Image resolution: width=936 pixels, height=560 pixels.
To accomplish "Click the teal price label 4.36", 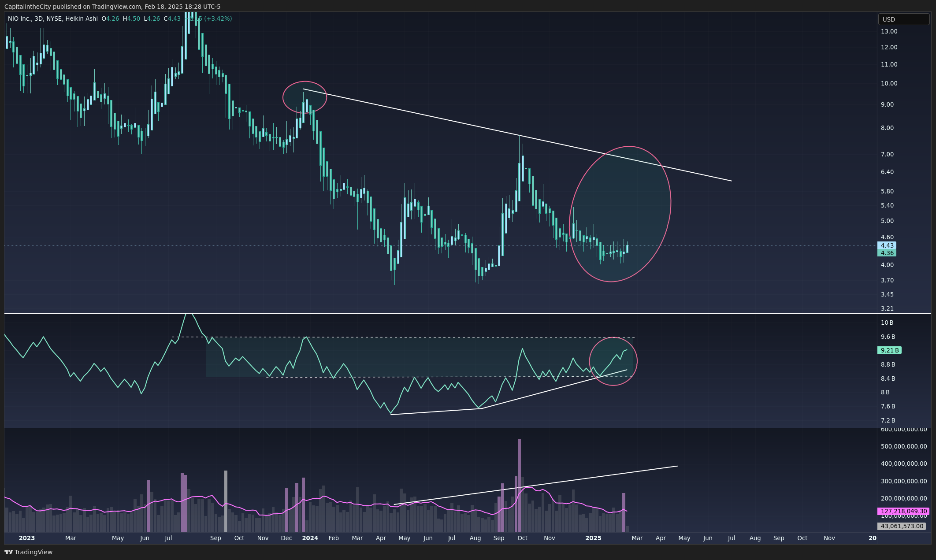I will (887, 253).
